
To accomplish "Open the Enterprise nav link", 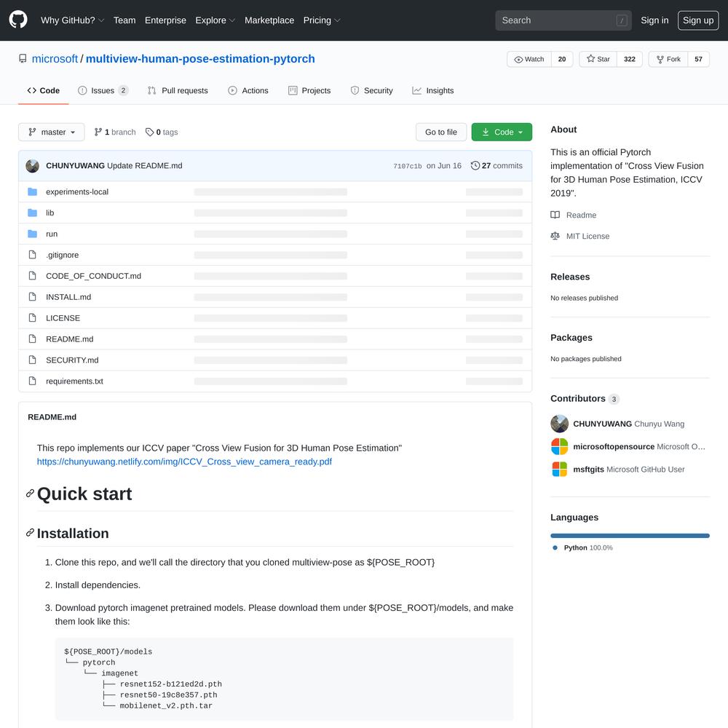I will coord(165,20).
